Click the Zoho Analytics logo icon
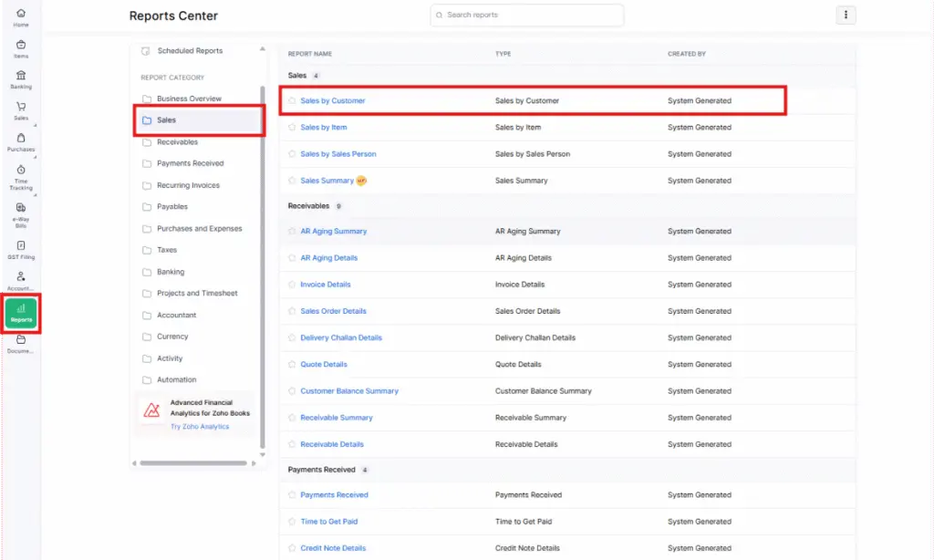The width and height of the screenshot is (934, 560). [152, 410]
